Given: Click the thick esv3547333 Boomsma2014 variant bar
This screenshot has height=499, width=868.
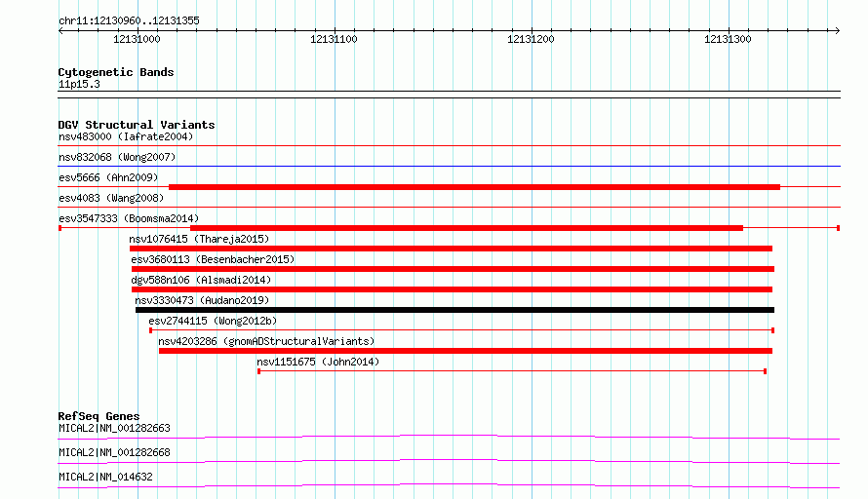Looking at the screenshot, I should [x=466, y=228].
